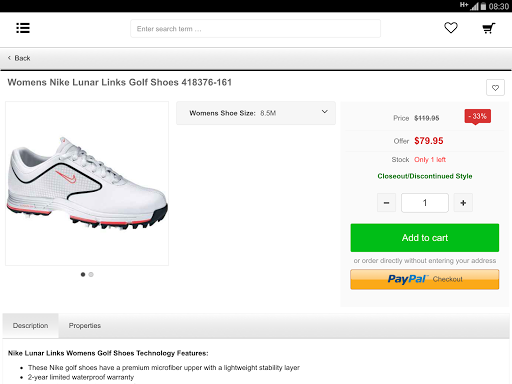Open the golf shoe product image
The image size is (512, 384).
[x=87, y=183]
